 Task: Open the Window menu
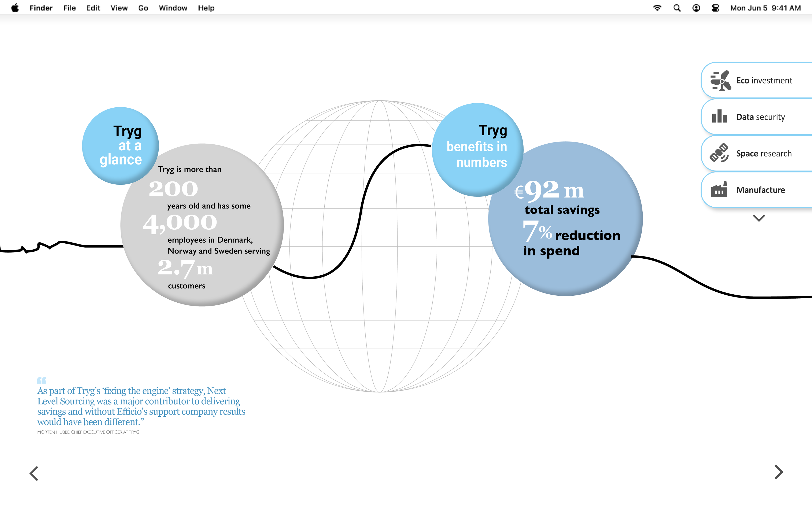click(x=173, y=8)
